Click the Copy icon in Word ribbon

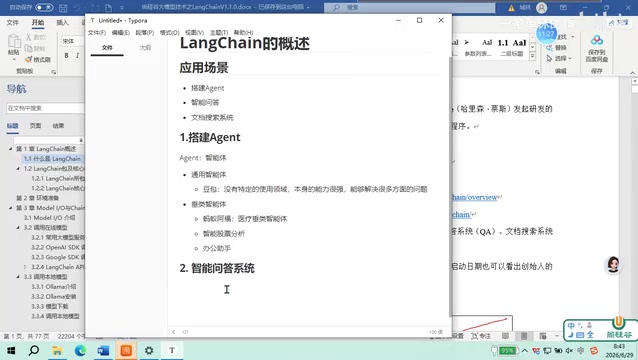pyautogui.click(x=28, y=48)
